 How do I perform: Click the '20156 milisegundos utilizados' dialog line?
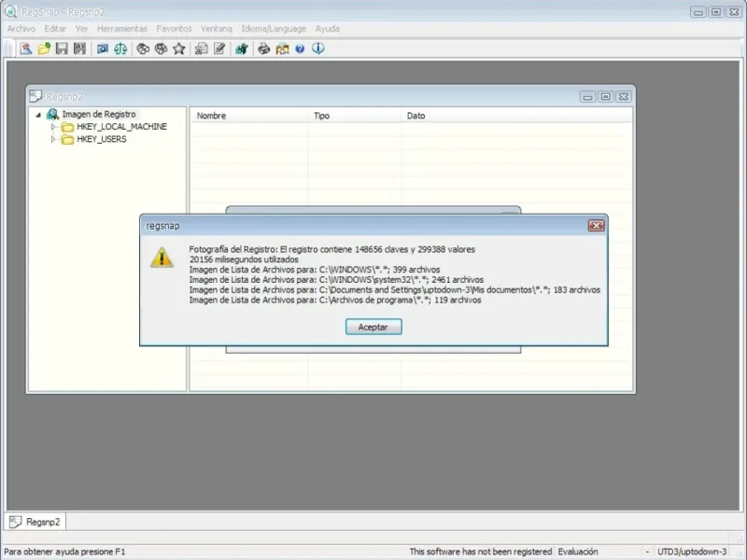click(244, 259)
